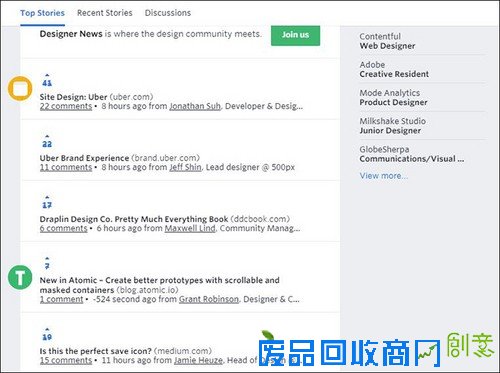Click the (medium.com) source domain text

tap(183, 351)
